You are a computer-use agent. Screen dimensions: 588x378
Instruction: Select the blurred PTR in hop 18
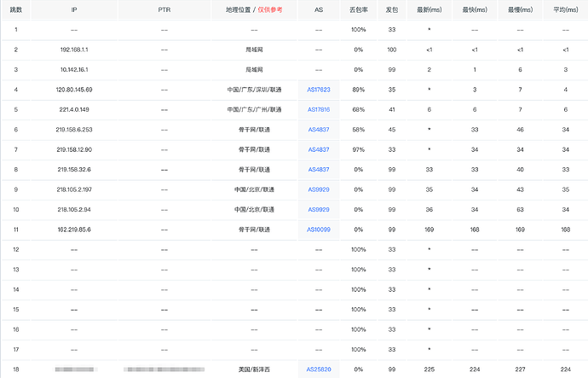(x=164, y=369)
